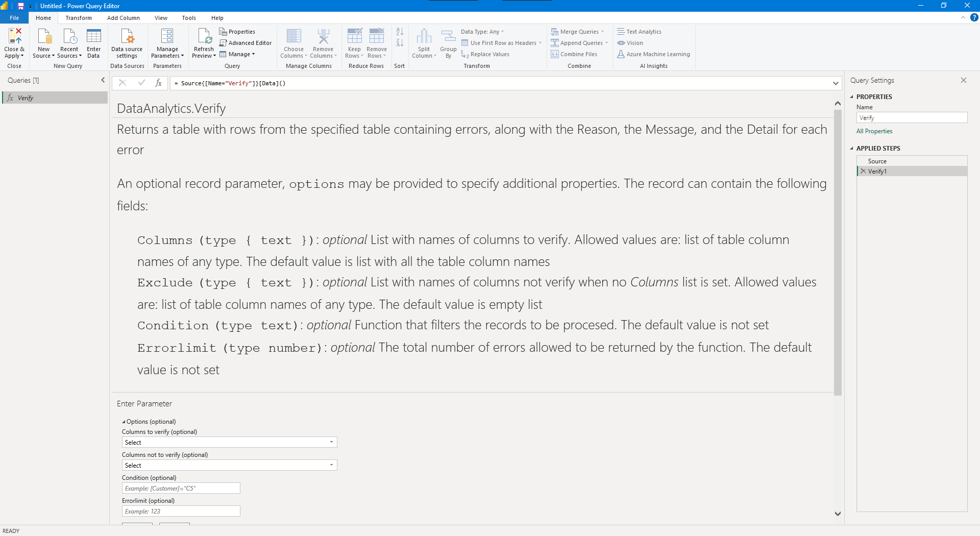Open the Manage dropdown in Query group
This screenshot has width=980, height=536.
237,54
